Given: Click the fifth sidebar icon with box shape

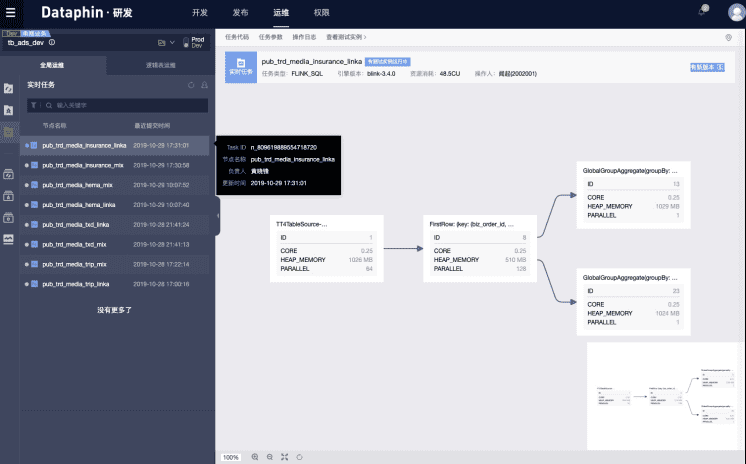Looking at the screenshot, I should [x=9, y=196].
